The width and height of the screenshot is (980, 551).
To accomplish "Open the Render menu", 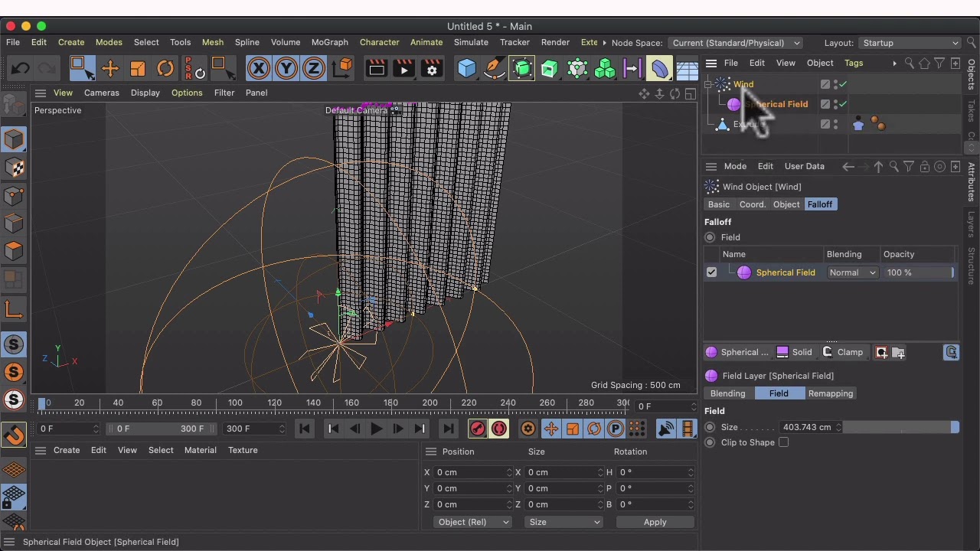I will point(555,42).
